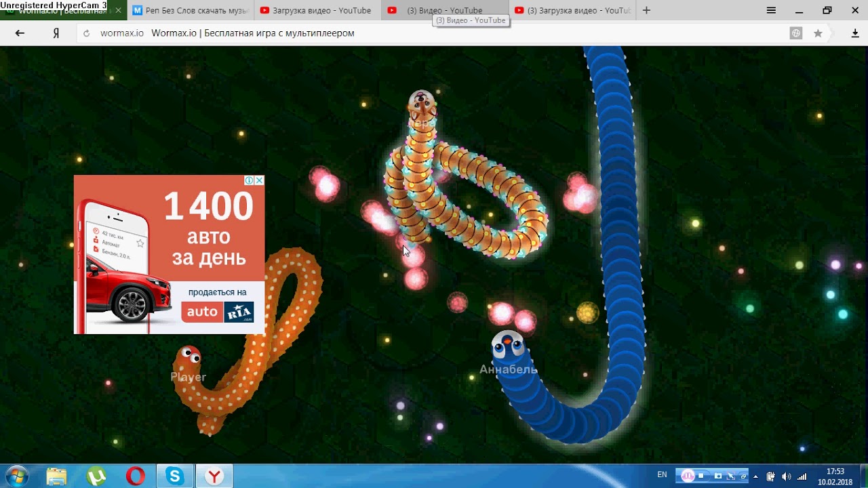Open power battery tray icon
Screen dimensions: 868x488
(x=771, y=476)
